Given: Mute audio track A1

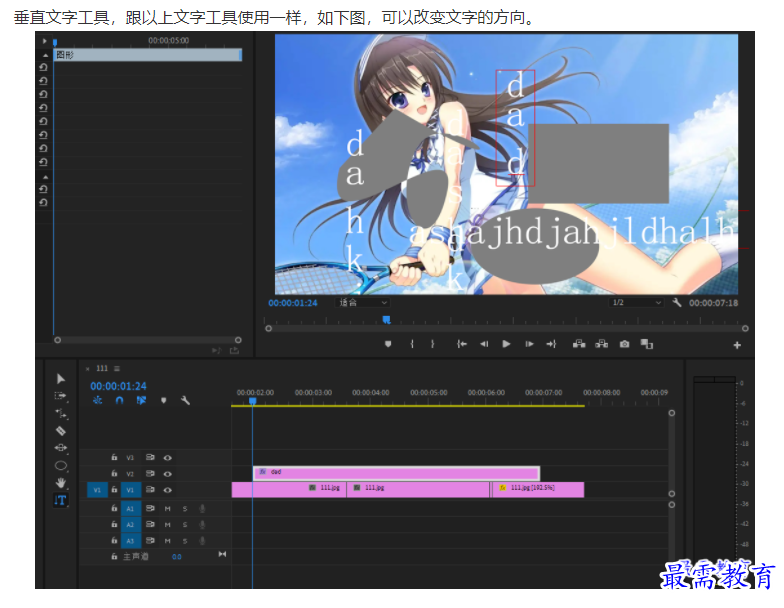Looking at the screenshot, I should pos(168,508).
